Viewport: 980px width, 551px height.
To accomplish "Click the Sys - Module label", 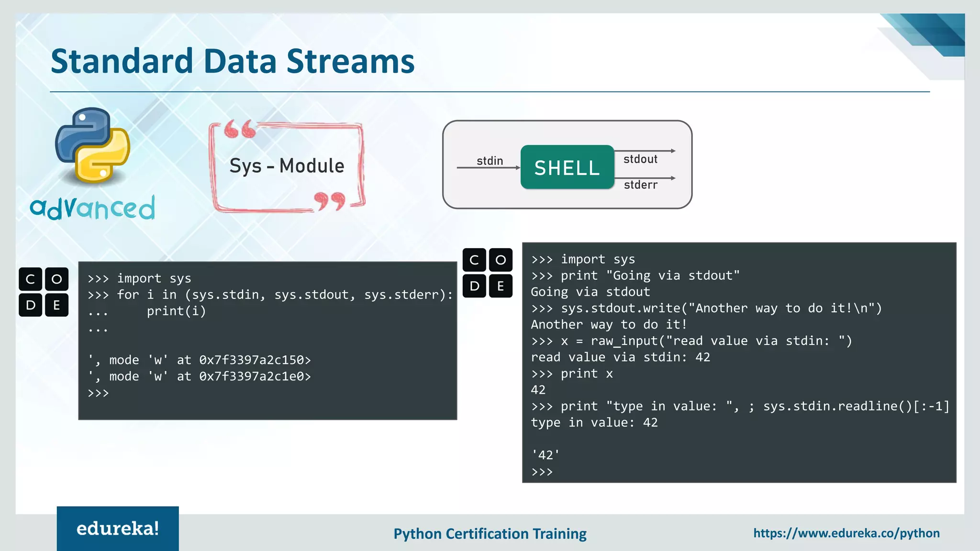I will [x=287, y=166].
